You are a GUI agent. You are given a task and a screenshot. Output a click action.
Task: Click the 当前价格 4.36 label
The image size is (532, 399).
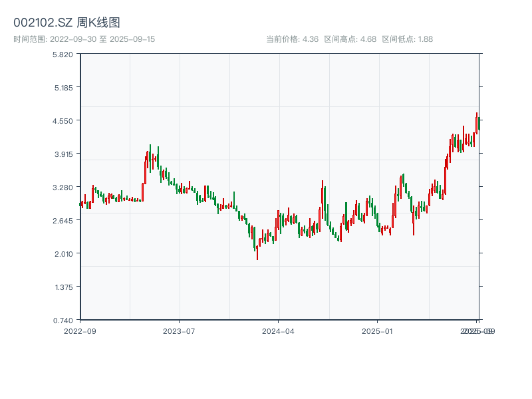point(292,39)
